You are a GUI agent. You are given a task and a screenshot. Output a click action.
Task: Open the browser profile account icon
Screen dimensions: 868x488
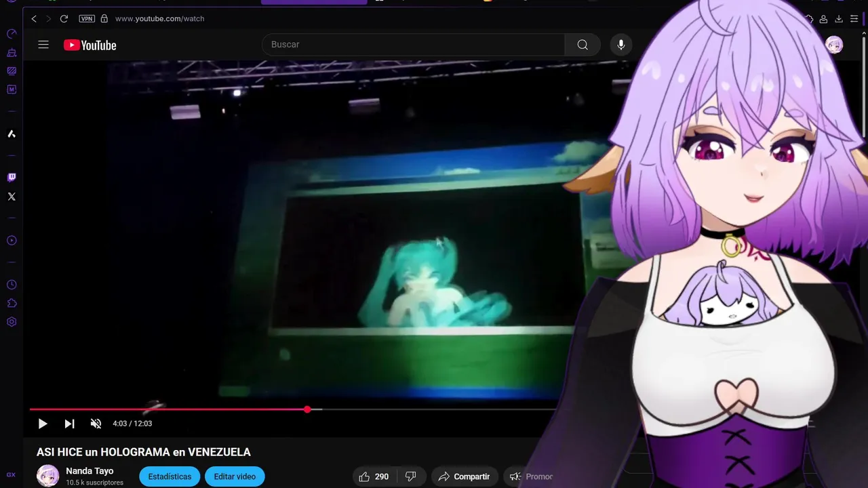(x=823, y=19)
